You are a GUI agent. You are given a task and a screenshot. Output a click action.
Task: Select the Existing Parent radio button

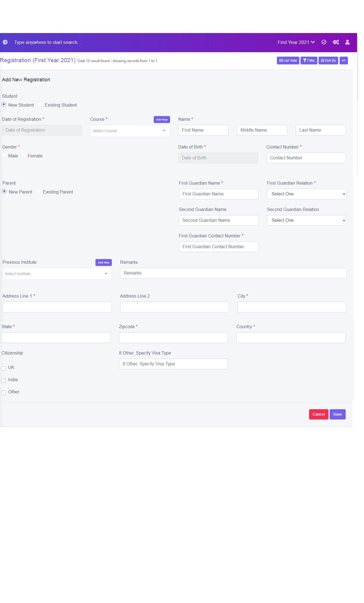(39, 191)
